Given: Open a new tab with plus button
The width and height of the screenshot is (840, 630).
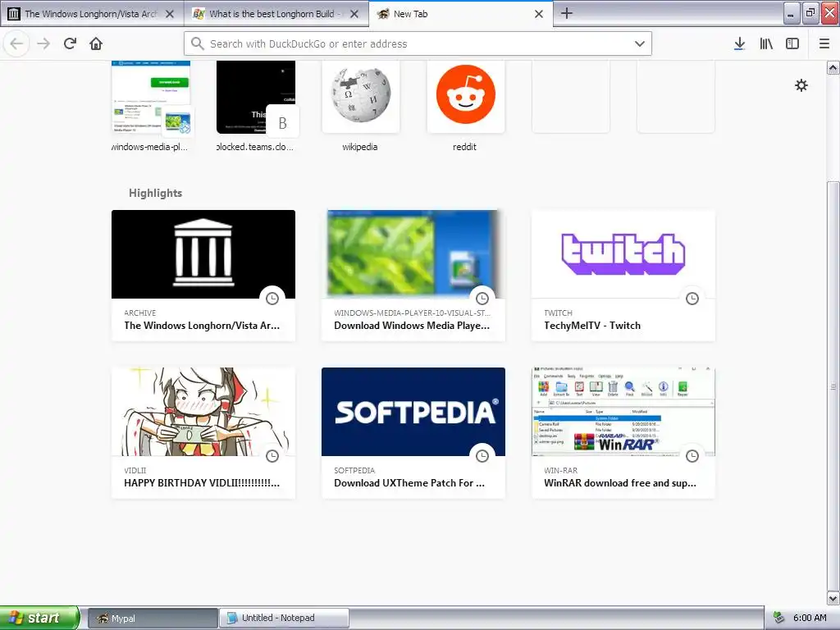Looking at the screenshot, I should [566, 13].
